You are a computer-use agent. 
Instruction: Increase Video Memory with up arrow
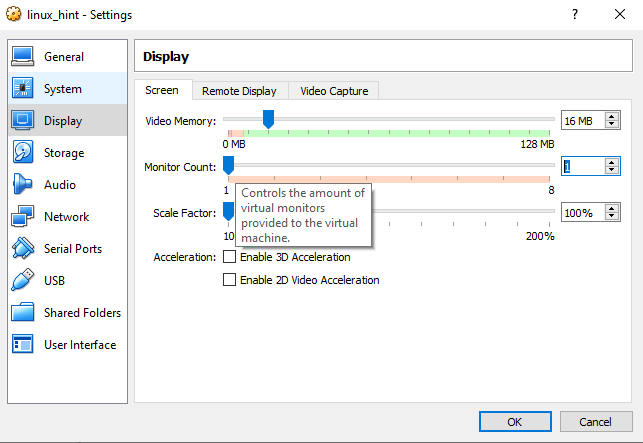(612, 117)
